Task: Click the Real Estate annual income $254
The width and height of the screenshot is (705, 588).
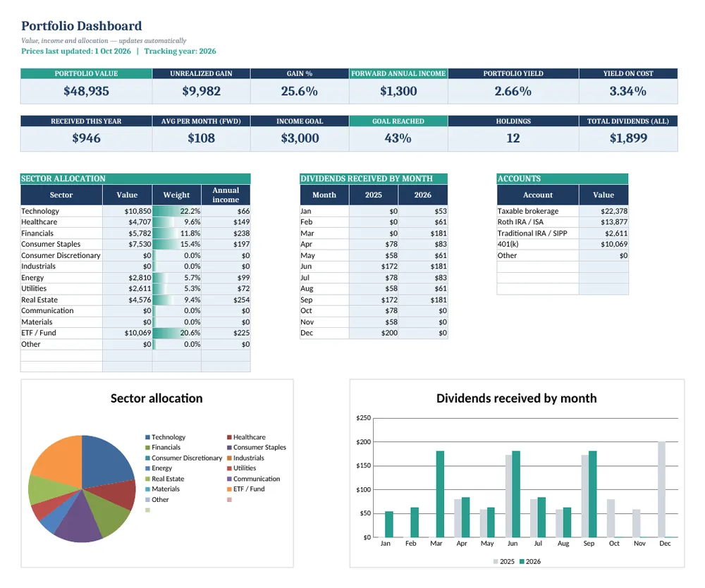Action: pyautogui.click(x=226, y=300)
